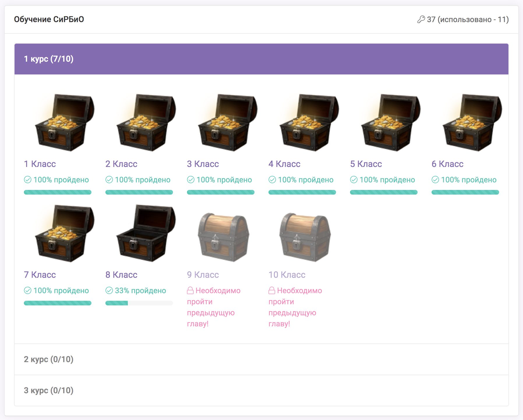Click 100% пройдено under 1 Класс
Viewport: 523px width, 420px height.
(61, 180)
